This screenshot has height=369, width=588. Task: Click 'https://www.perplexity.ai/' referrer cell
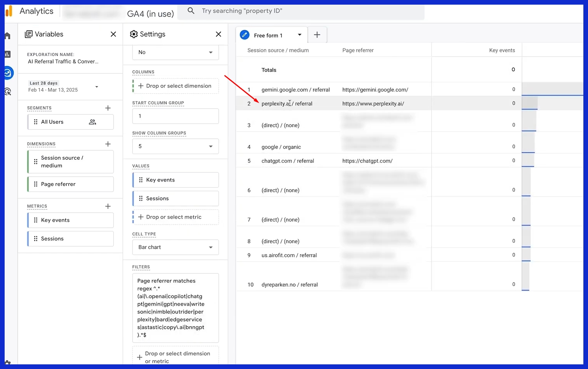pos(373,104)
